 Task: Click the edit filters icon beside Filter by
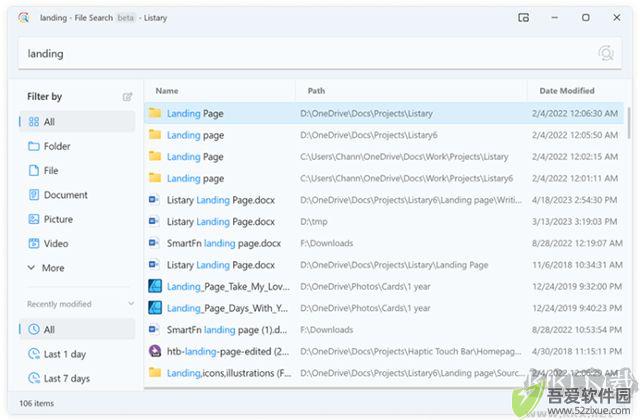127,97
